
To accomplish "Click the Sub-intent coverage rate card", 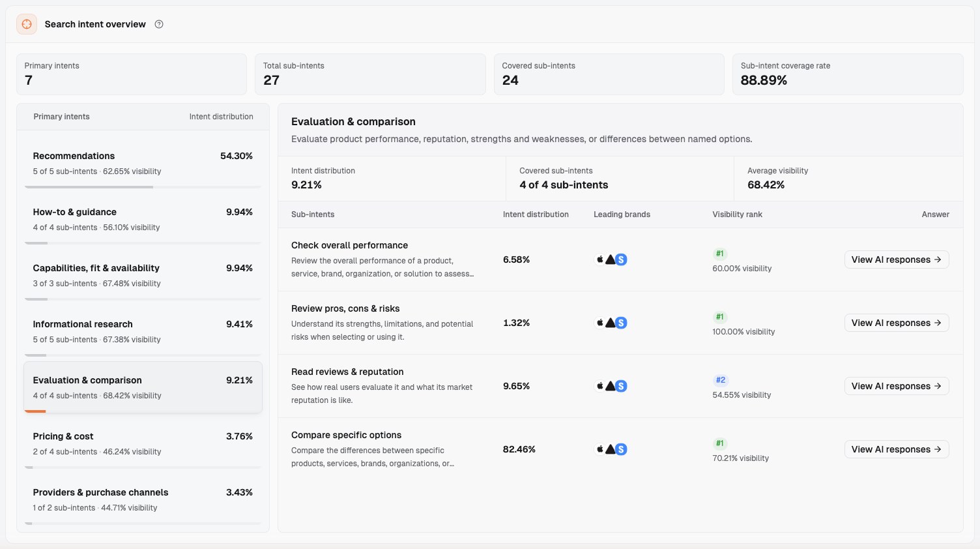I will 848,74.
